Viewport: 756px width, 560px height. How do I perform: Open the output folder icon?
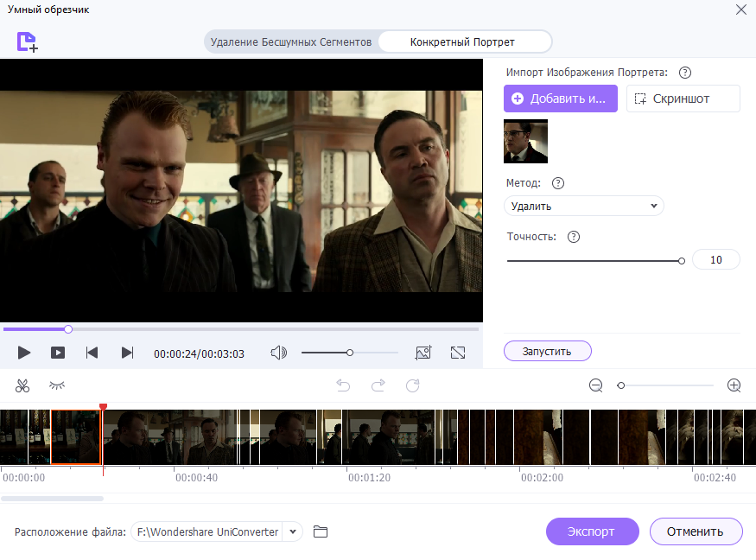[x=321, y=531]
